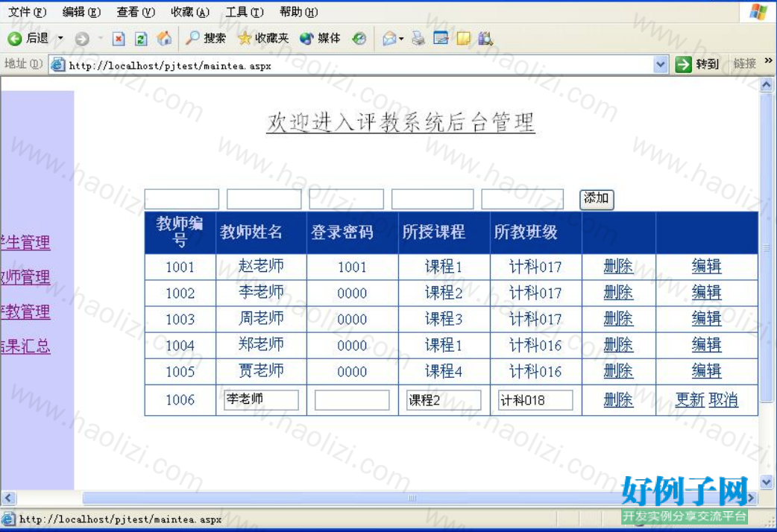The height and width of the screenshot is (532, 777).
Task: Delete the 1006 row being edited
Action: pos(618,399)
